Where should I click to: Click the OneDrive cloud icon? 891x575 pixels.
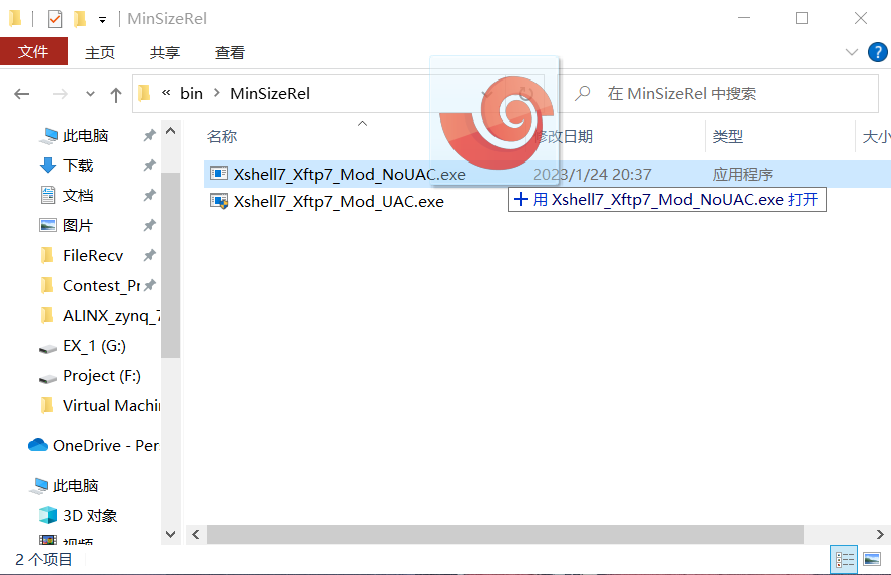38,445
